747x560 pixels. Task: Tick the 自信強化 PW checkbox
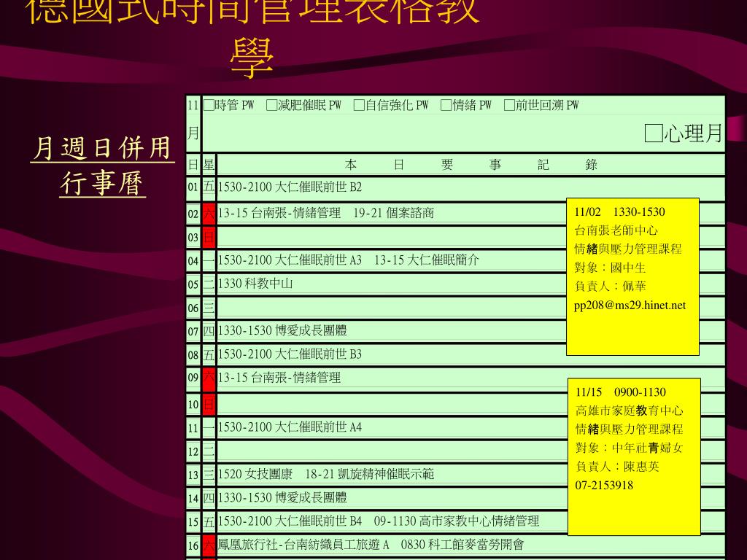click(359, 105)
